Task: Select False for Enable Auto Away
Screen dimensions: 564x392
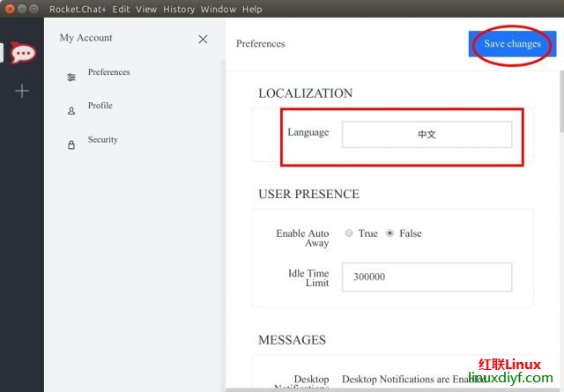Action: point(390,233)
